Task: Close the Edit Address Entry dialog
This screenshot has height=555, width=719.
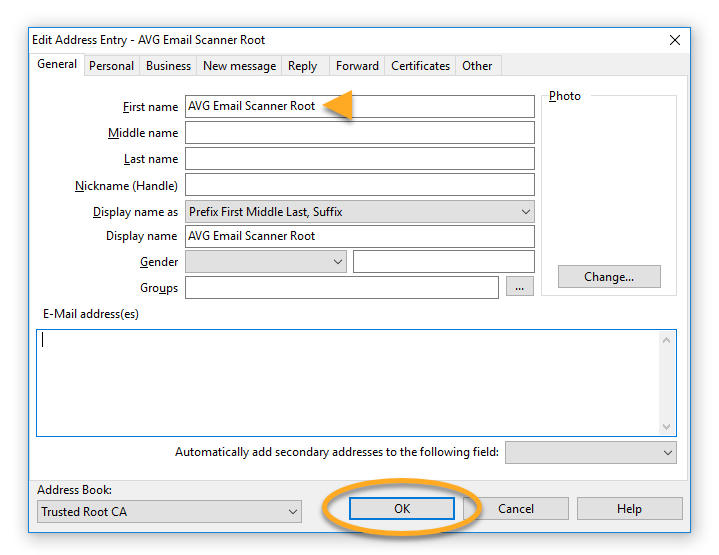Action: [x=675, y=40]
